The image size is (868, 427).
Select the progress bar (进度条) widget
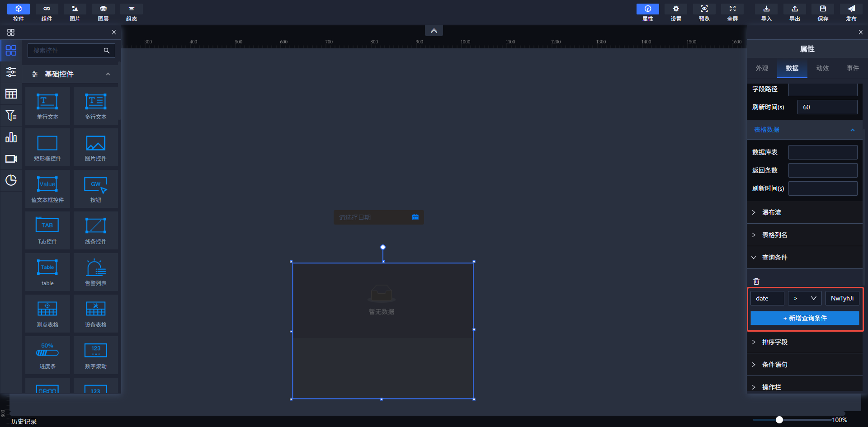pyautogui.click(x=47, y=355)
